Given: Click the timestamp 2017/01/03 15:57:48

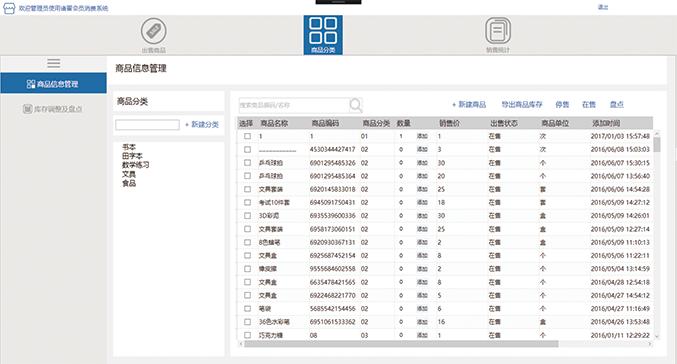Looking at the screenshot, I should 620,136.
